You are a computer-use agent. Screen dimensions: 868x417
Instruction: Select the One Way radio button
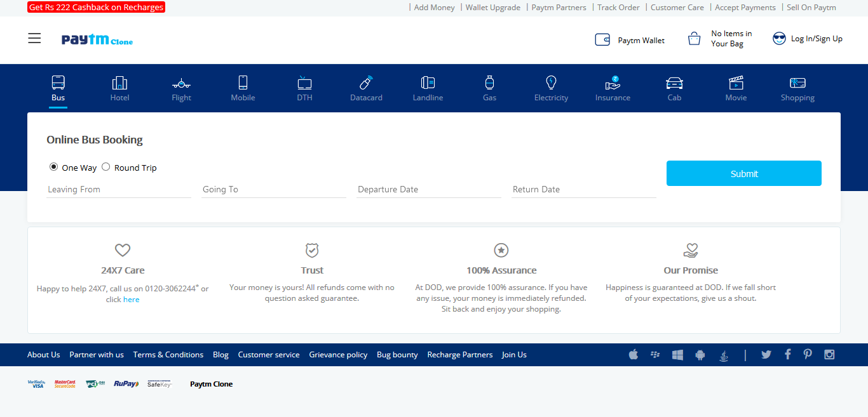pyautogui.click(x=54, y=167)
